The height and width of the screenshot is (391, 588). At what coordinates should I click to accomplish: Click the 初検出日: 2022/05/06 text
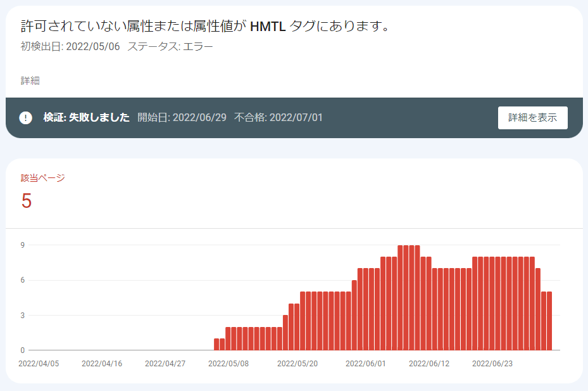[70, 47]
